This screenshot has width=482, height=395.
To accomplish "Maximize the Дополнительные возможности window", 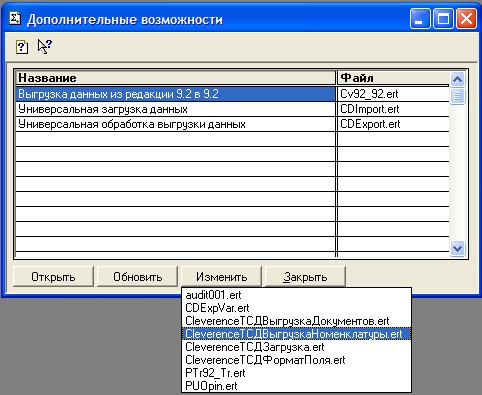I will point(443,19).
